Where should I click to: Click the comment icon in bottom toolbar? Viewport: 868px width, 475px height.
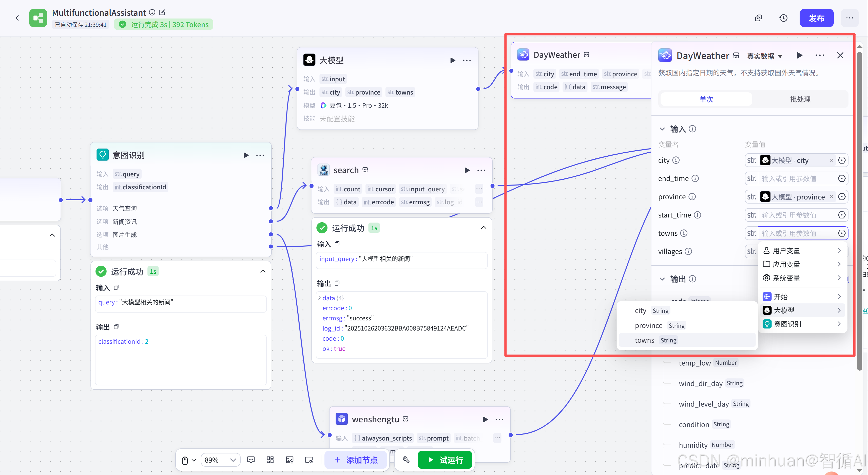coord(251,460)
